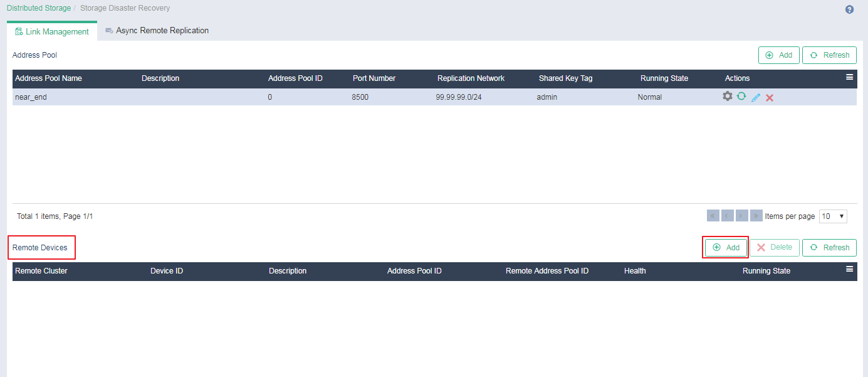The height and width of the screenshot is (377, 868).
Task: Delete near_end pool using red X icon
Action: [x=770, y=97]
